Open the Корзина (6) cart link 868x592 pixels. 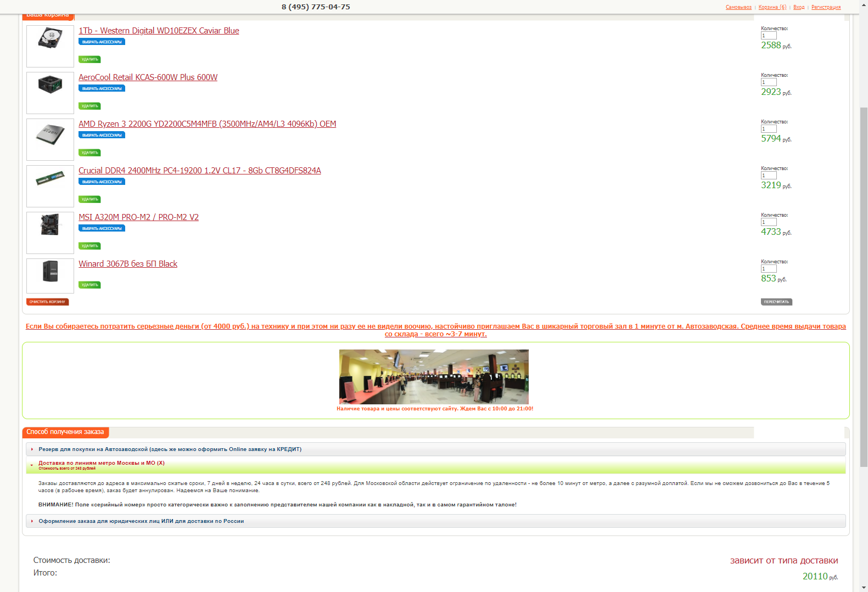click(x=772, y=7)
